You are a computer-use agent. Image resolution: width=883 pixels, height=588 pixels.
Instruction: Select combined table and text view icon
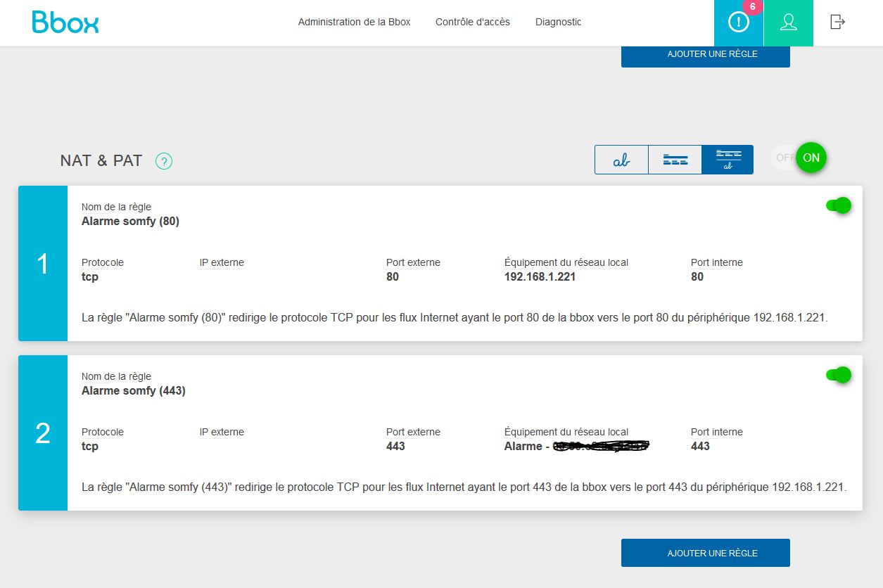(728, 160)
